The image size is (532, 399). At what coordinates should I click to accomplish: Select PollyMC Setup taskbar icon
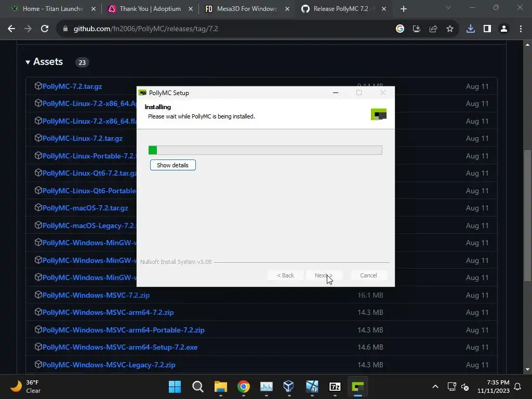[357, 387]
